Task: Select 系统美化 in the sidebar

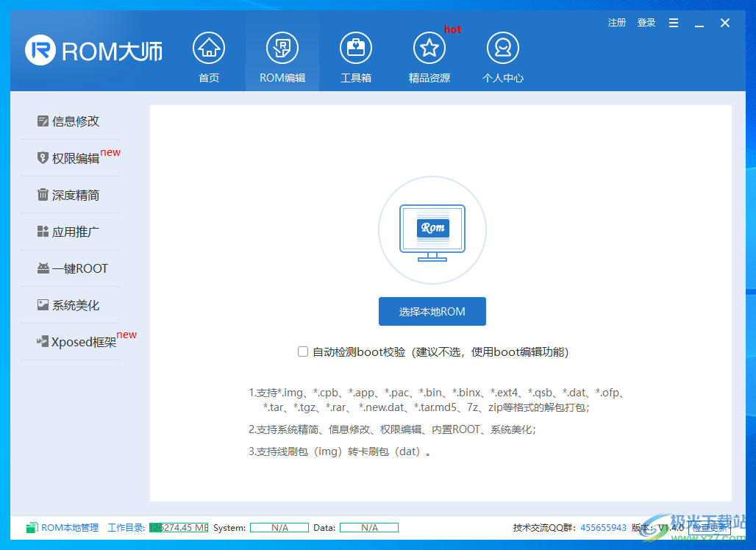Action: click(68, 305)
